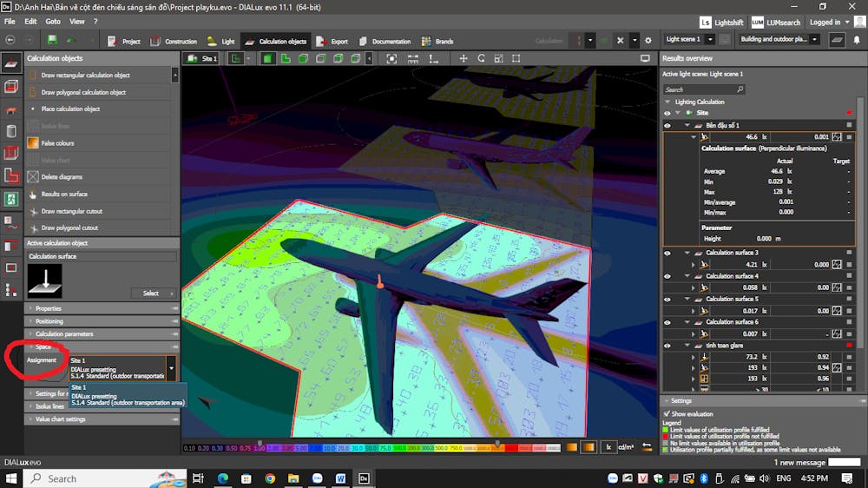Open the Goto menu
The width and height of the screenshot is (868, 488).
(53, 21)
